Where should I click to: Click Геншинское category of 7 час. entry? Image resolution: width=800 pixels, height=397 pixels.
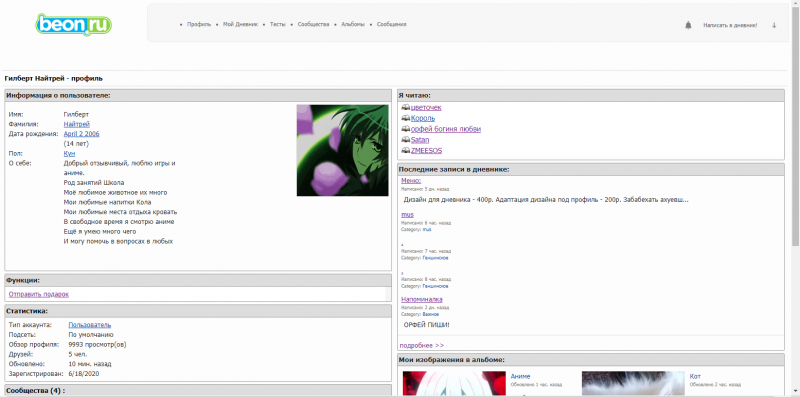pos(435,258)
